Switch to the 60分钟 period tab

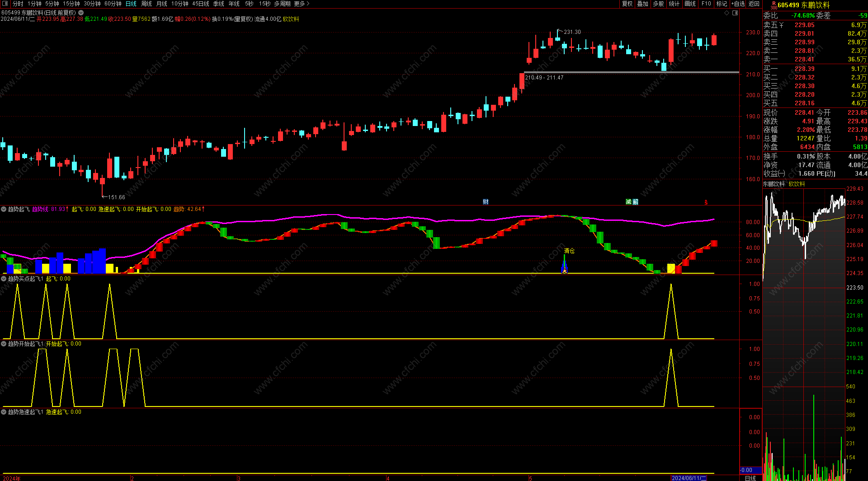point(113,4)
